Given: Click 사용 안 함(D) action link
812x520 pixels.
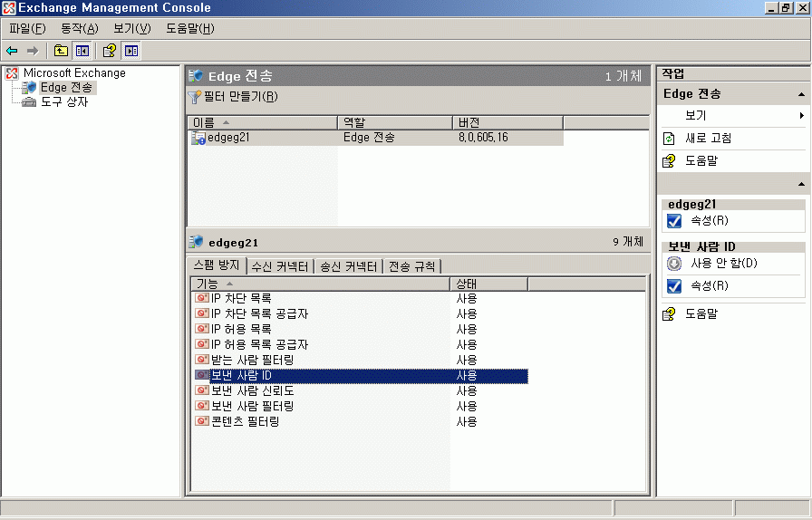Looking at the screenshot, I should pos(724,264).
